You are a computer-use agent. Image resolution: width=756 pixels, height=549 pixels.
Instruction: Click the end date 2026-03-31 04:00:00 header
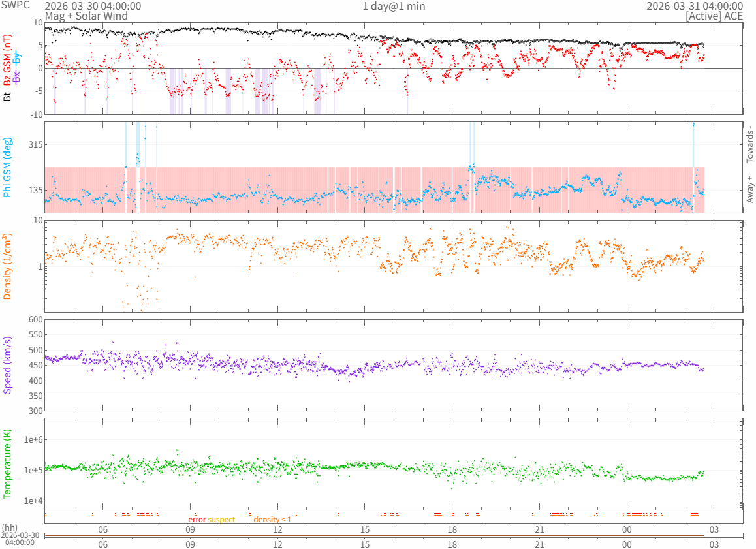point(694,6)
